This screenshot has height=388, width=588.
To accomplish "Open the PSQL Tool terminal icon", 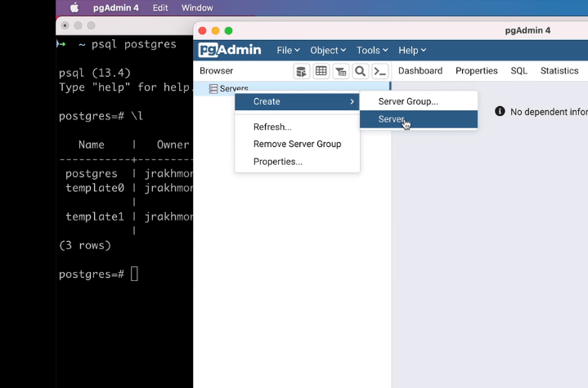I will point(380,71).
